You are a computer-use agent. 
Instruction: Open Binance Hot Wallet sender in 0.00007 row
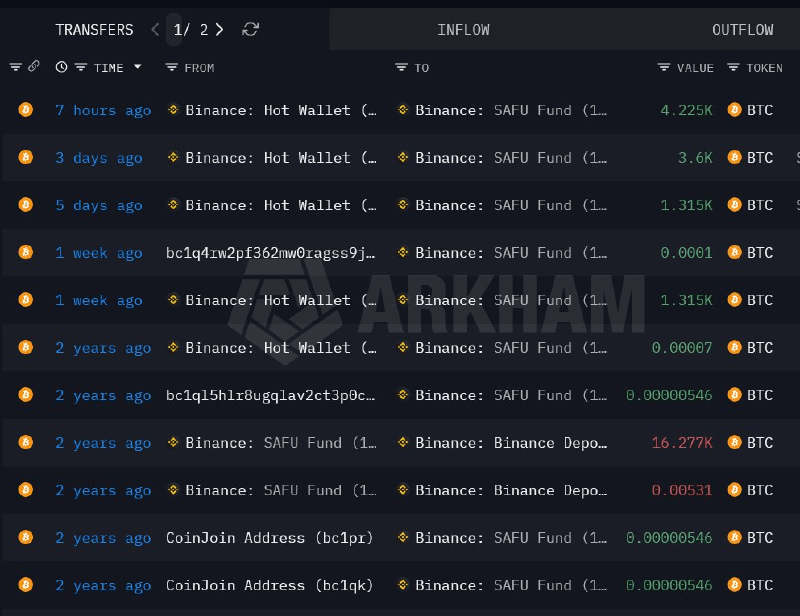coord(281,348)
